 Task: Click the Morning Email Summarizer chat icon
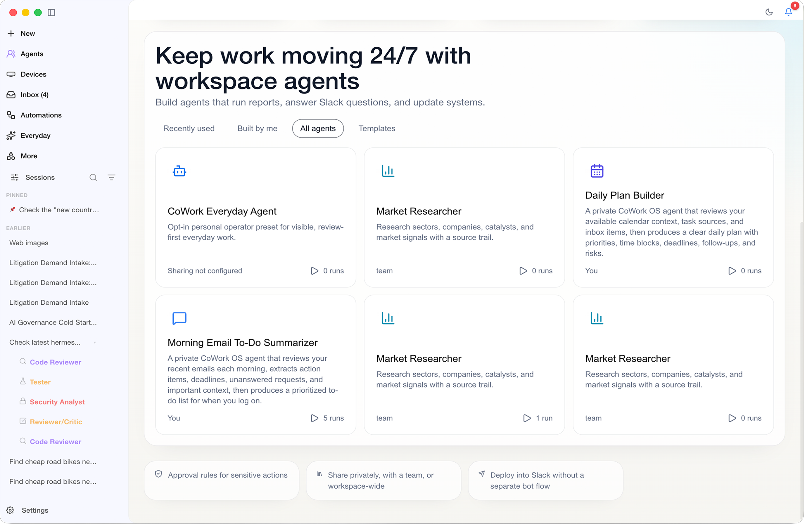179,318
